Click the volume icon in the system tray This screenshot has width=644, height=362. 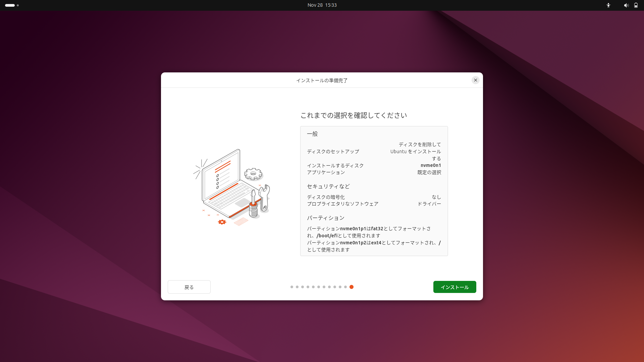pos(626,5)
